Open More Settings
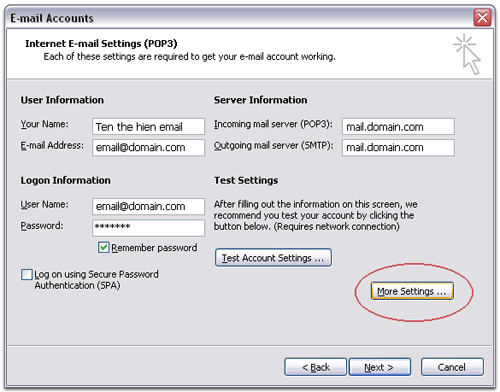The image size is (500, 392). [412, 291]
